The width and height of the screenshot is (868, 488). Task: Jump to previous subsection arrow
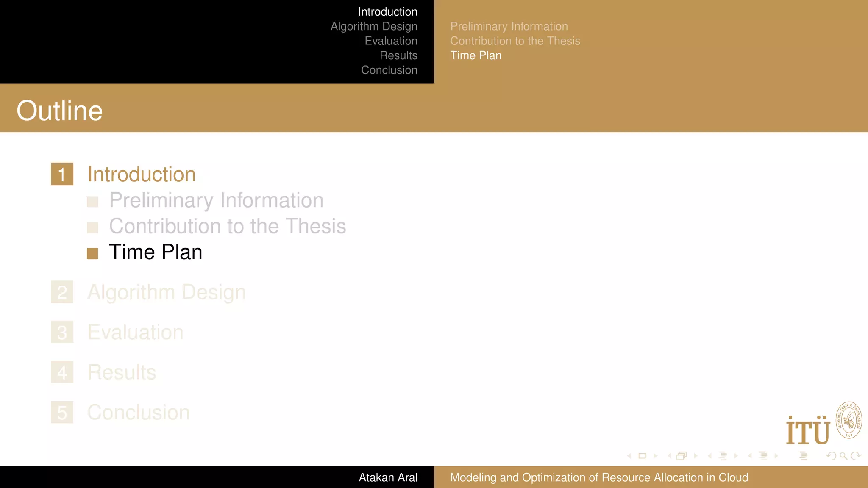(710, 456)
